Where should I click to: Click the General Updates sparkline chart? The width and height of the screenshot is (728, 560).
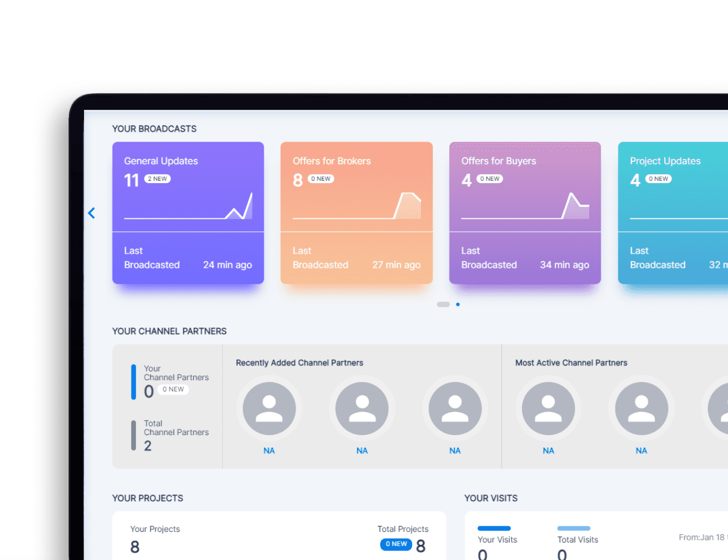click(188, 207)
